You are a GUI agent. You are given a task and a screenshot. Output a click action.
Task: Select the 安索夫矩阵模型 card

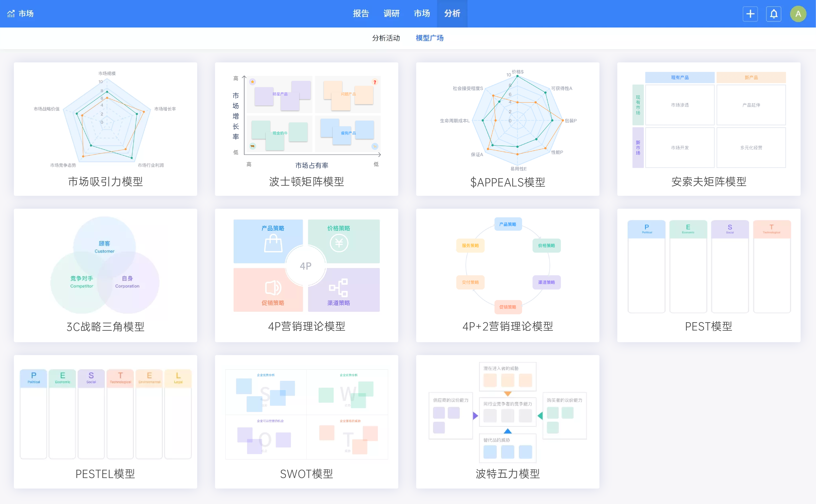(x=709, y=128)
